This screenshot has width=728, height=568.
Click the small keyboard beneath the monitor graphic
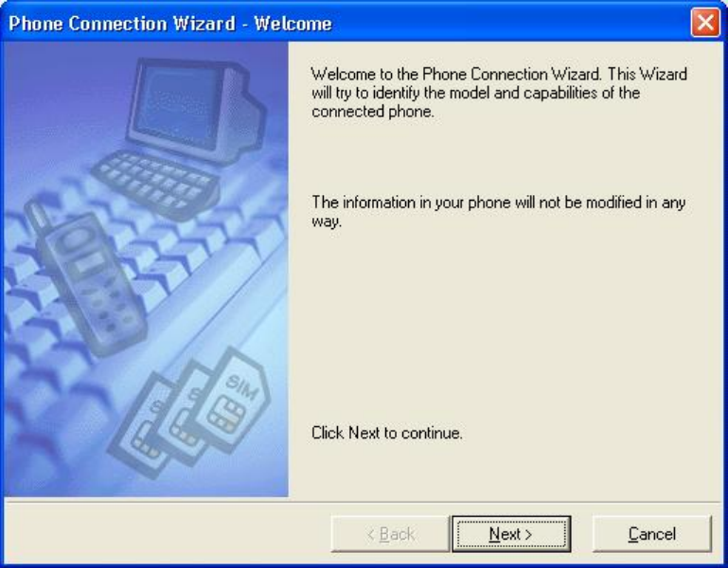[155, 185]
